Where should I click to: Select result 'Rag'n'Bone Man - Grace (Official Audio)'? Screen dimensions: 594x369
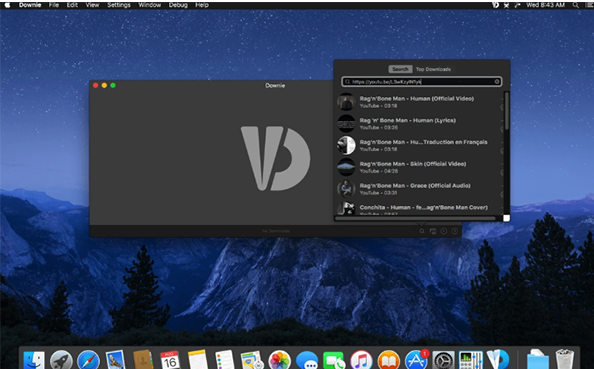coord(420,189)
